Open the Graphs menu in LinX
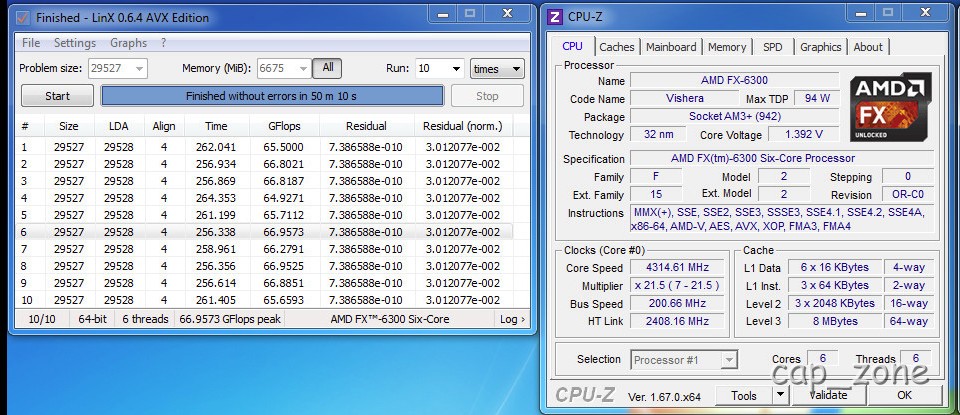 click(x=129, y=43)
